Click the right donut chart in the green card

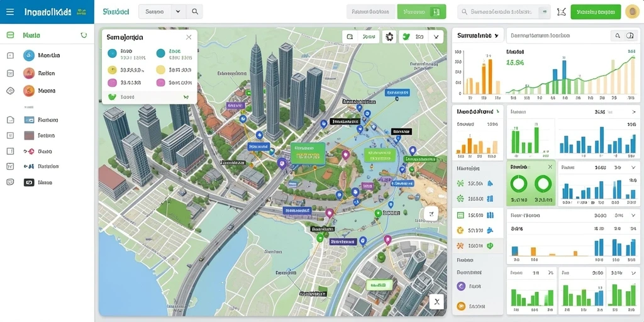tap(543, 184)
